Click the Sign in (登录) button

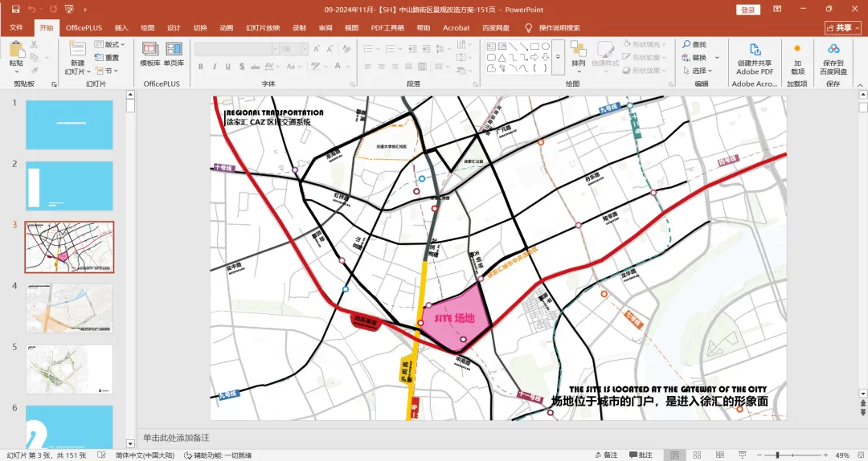point(748,10)
